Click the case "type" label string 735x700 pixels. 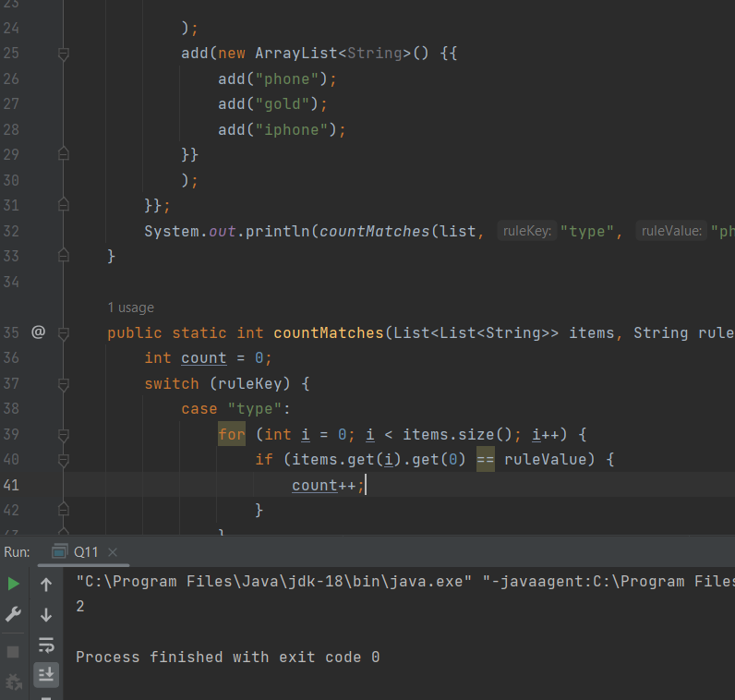click(255, 408)
